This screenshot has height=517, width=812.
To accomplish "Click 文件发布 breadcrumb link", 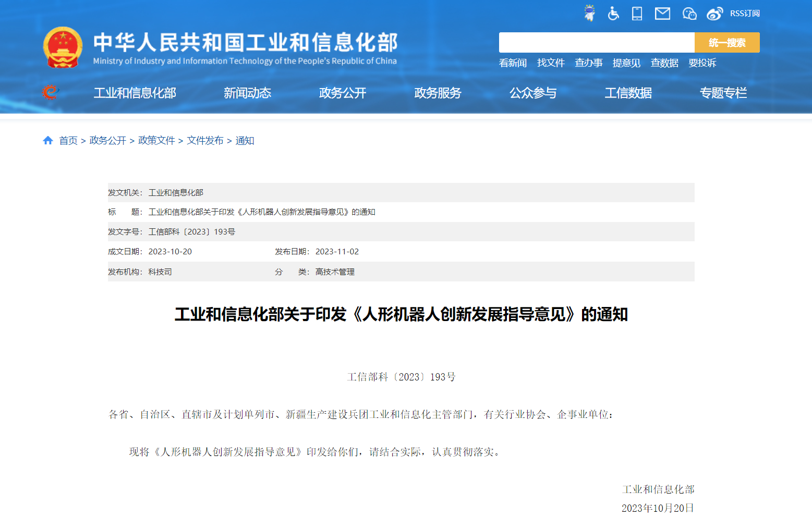I will click(x=205, y=141).
